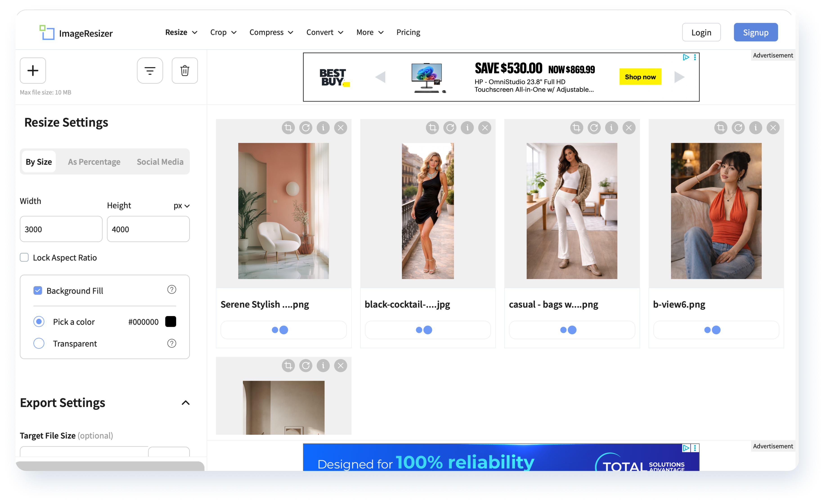The height and width of the screenshot is (504, 826).
Task: Click the b-view6.png filename
Action: tap(679, 304)
